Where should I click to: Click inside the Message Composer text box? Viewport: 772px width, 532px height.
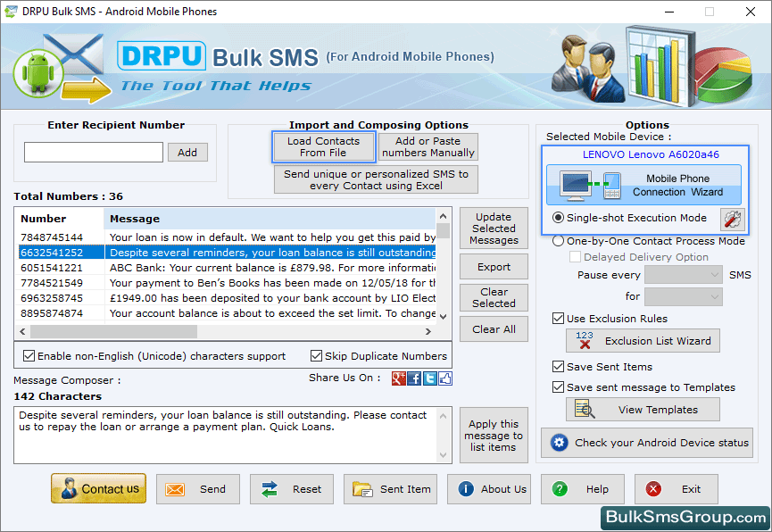[226, 435]
